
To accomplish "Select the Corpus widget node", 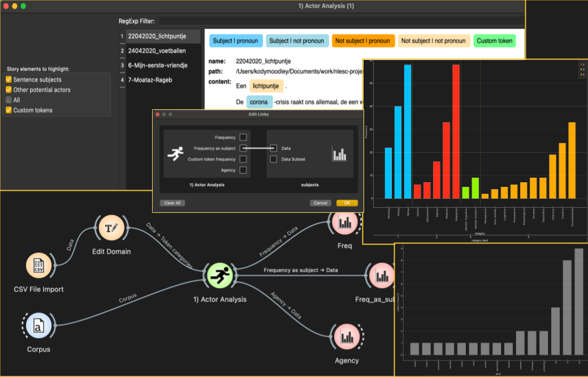I will [38, 325].
